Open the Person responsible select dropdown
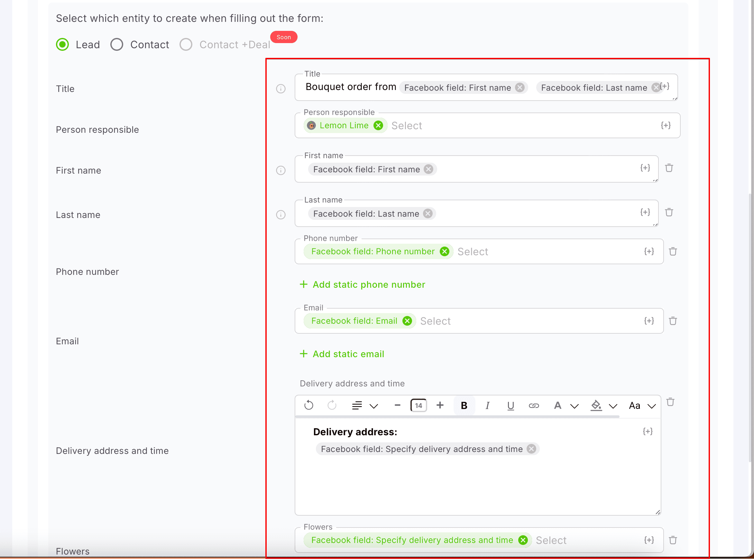The height and width of the screenshot is (560, 754). (x=407, y=126)
